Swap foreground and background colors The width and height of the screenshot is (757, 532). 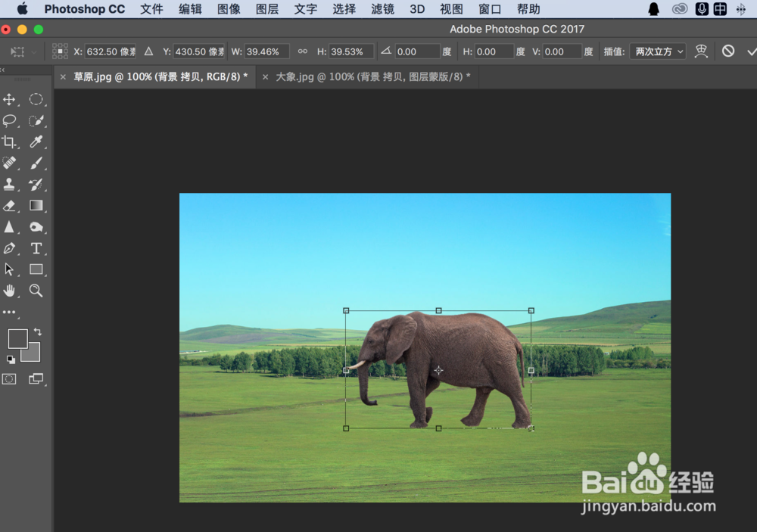(38, 332)
